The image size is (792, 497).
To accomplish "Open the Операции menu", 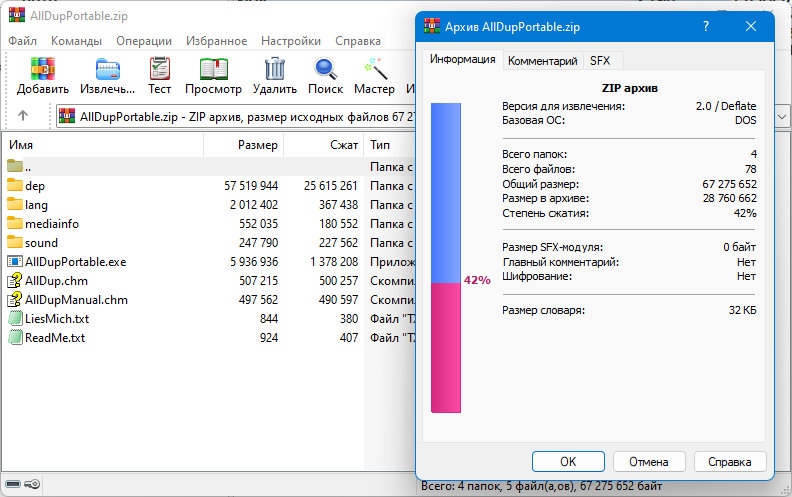I will (x=144, y=41).
